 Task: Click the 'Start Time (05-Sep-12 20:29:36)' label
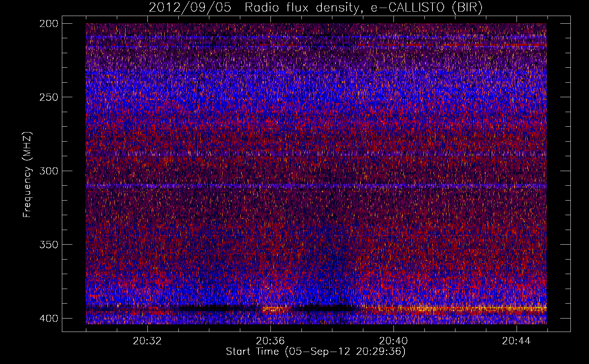coord(316,352)
